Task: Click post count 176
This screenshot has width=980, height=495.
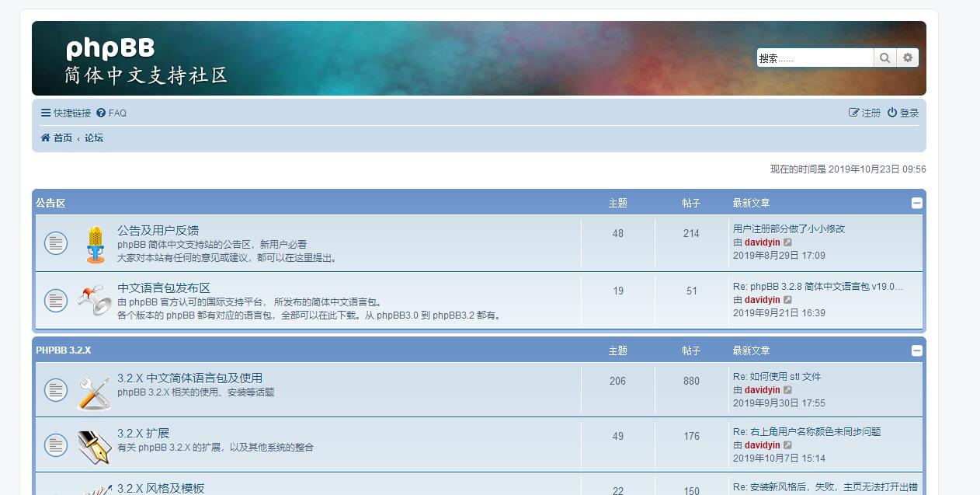Action: (691, 436)
